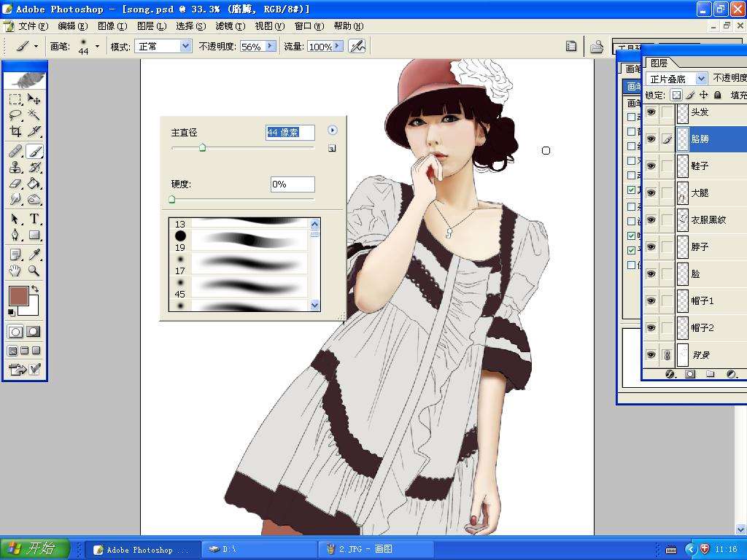Screen dimensions: 747x560
Task: Swap foreground and background colors
Action: [x=35, y=289]
